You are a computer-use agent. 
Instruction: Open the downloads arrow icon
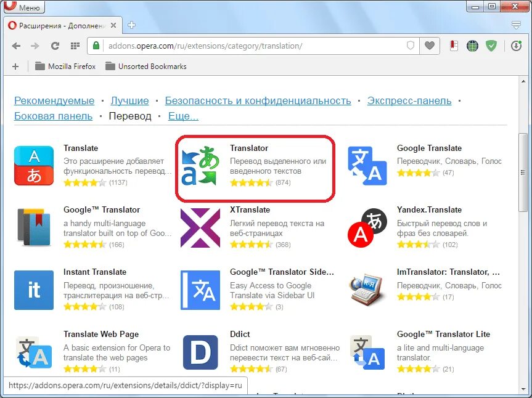[516, 46]
